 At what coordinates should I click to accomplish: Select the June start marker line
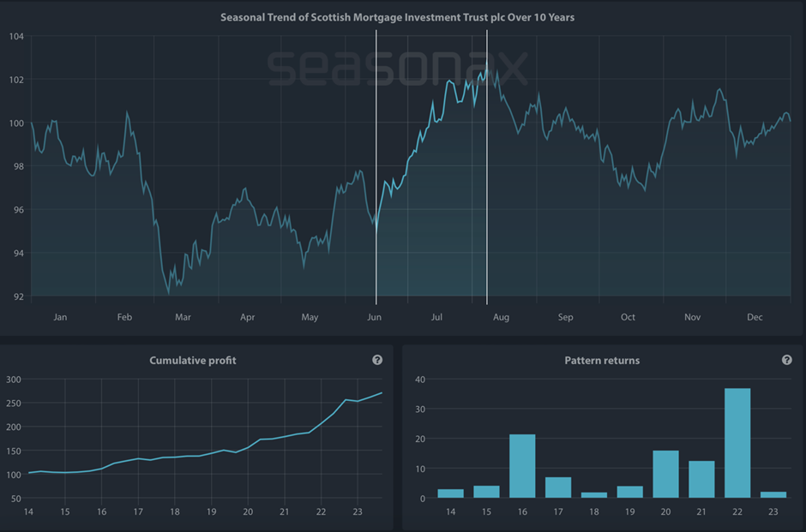click(376, 167)
